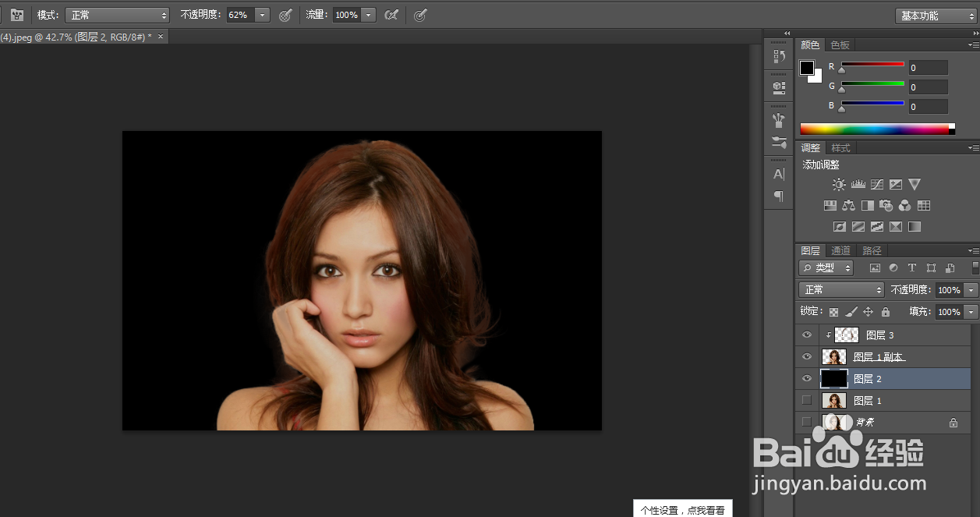Filter layers by adjustment layers icon
The image size is (980, 517).
point(893,268)
